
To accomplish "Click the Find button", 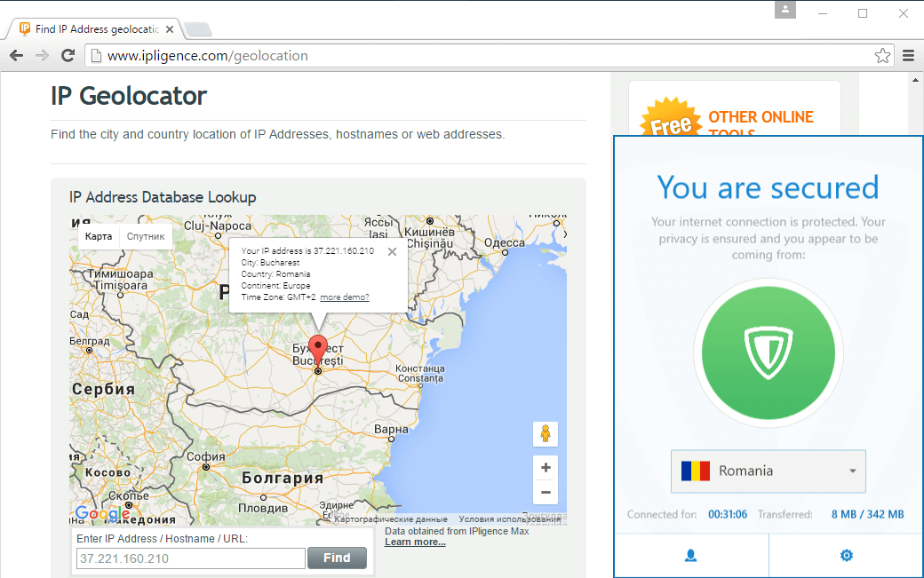I will coord(337,558).
